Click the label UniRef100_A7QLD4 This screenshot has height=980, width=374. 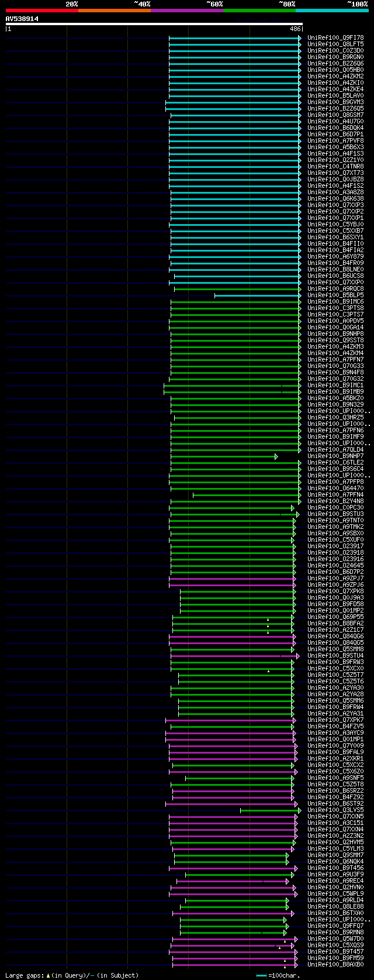click(335, 450)
